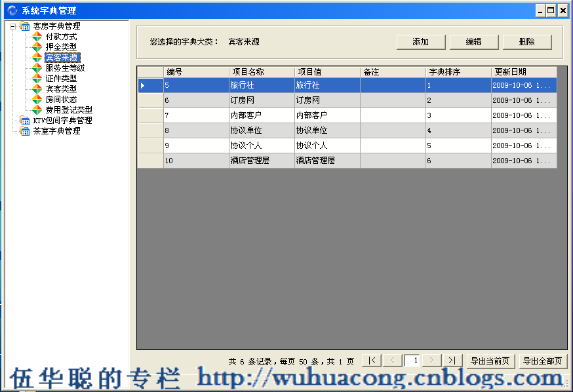Click the 备注 column header
573x392 pixels.
(x=393, y=72)
